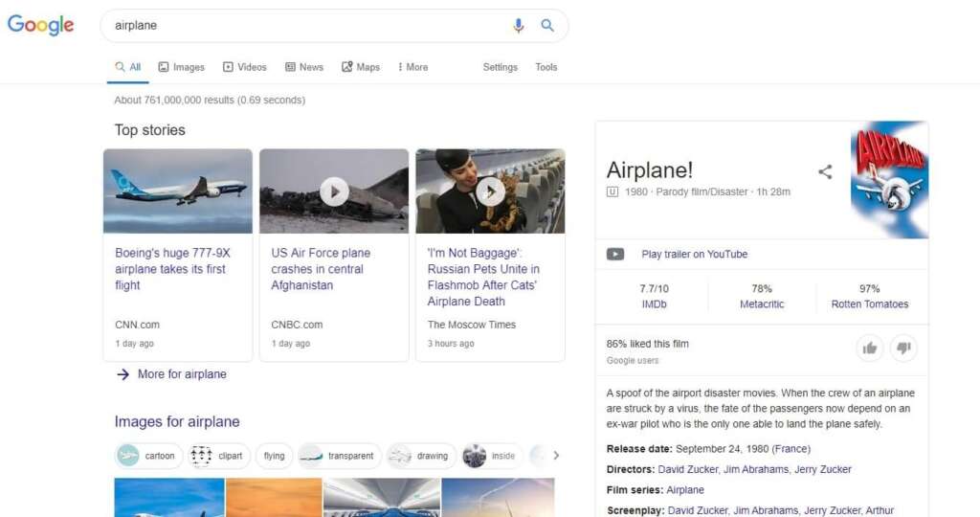
Task: Filter images by transparent chip
Action: pos(340,456)
